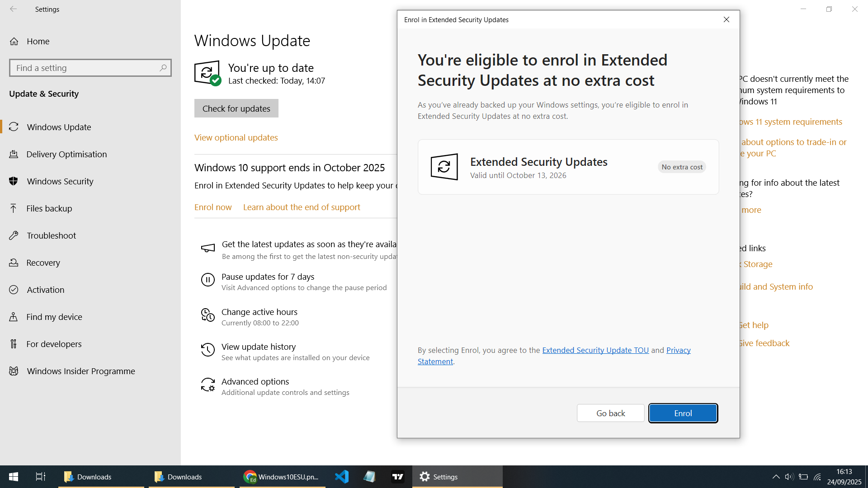Open the volume control in the tray

(x=789, y=477)
